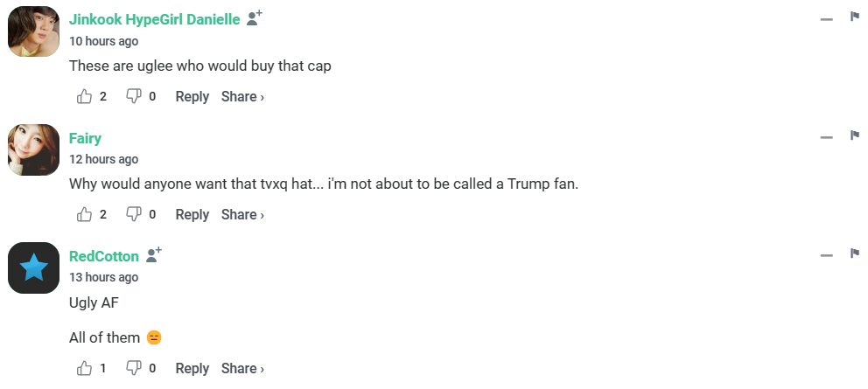Open RedCotton's profile via username
The width and height of the screenshot is (868, 389).
coord(103,256)
